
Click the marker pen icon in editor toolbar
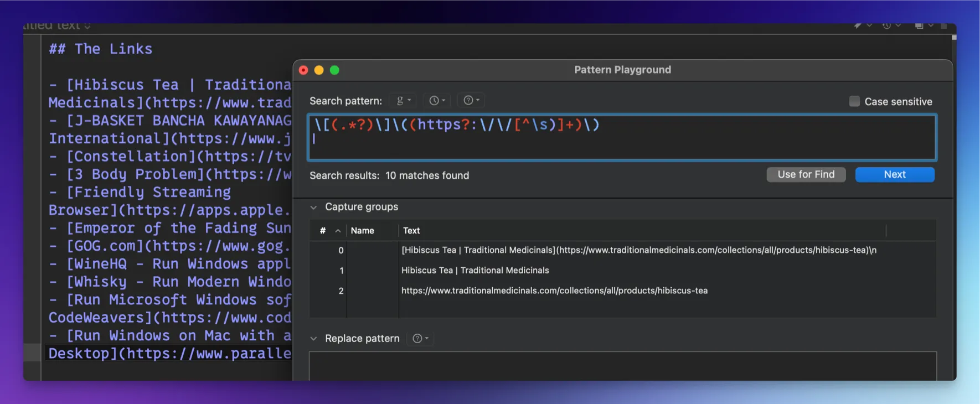858,25
